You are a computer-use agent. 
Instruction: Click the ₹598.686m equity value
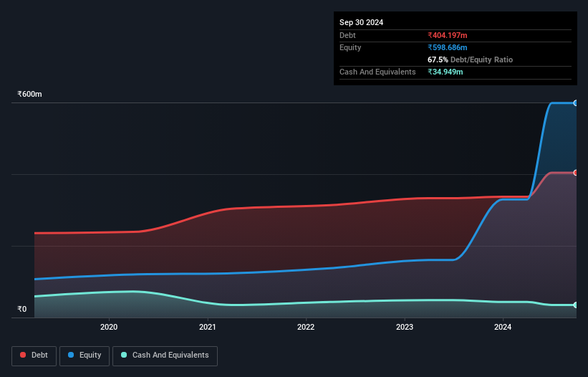point(448,47)
